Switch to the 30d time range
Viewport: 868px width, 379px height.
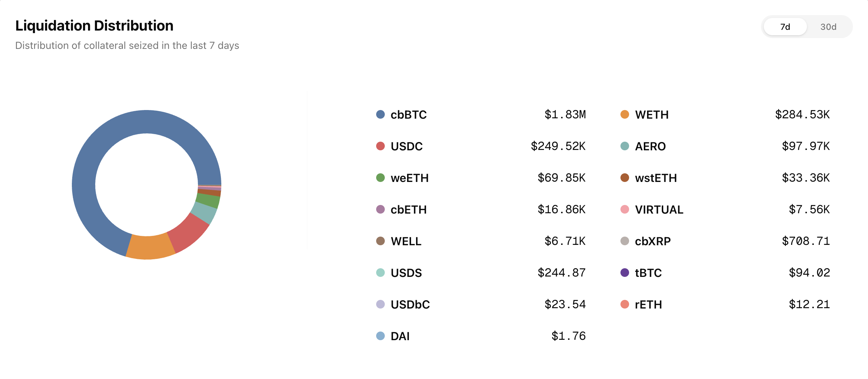[828, 27]
